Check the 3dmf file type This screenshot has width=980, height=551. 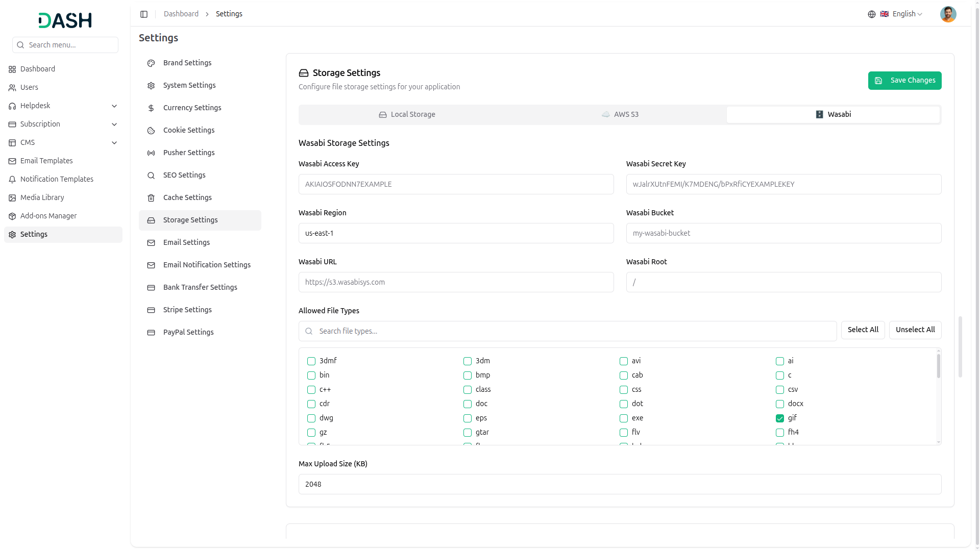click(311, 361)
